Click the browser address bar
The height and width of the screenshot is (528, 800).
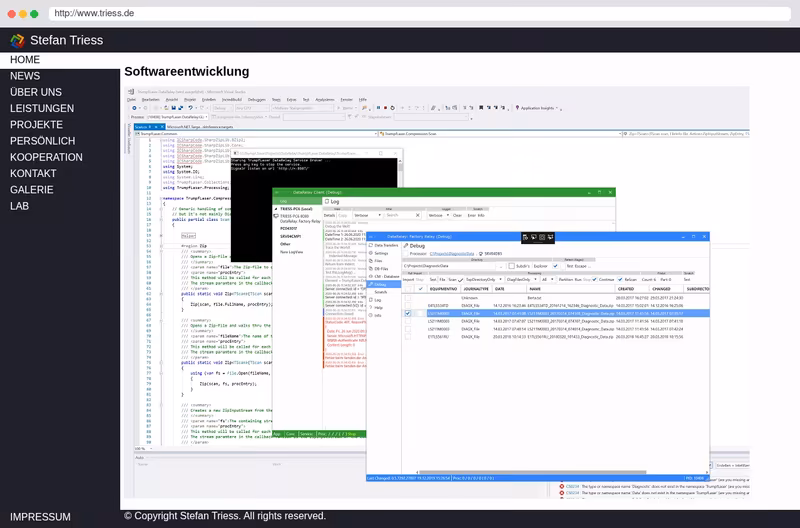[419, 13]
